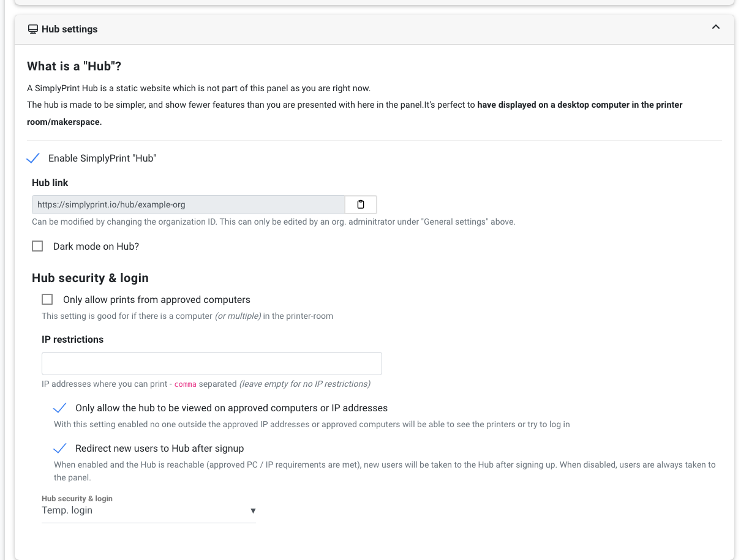
Task: Click the Enable SimplyPrint "Hub" label text
Action: click(102, 159)
